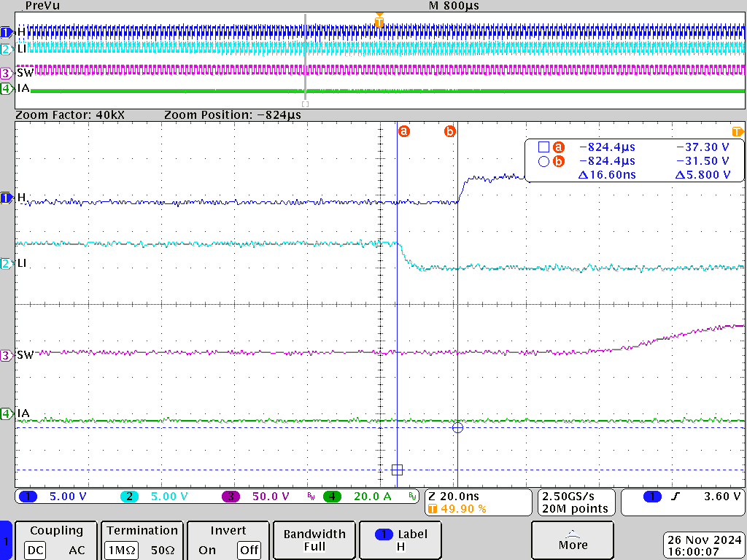Select the channel 1 scale badge

pos(29,497)
